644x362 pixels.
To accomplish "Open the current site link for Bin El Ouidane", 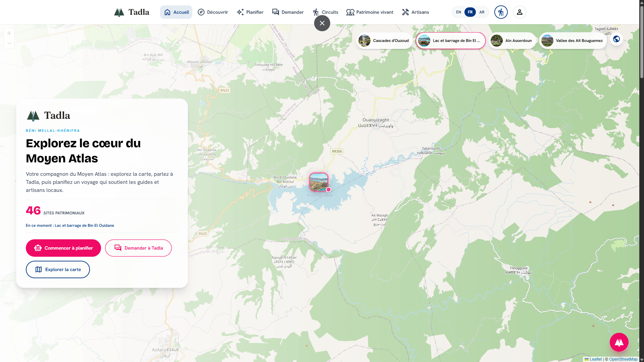I will pyautogui.click(x=70, y=225).
